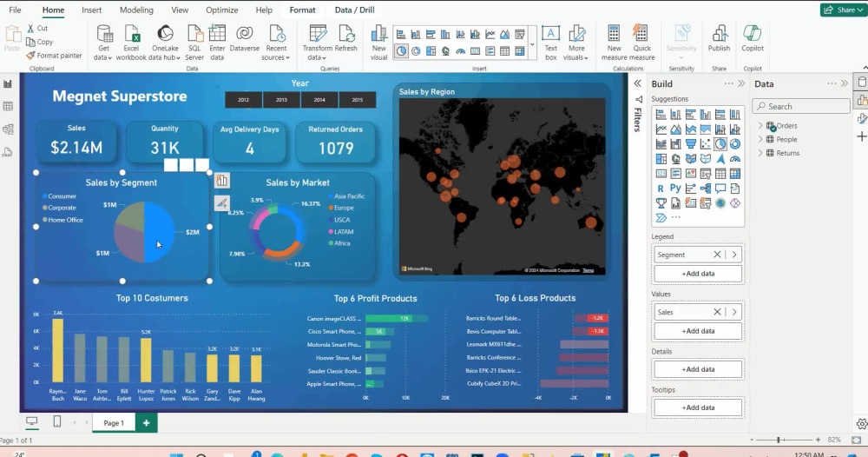Open Recent sources dropdown
Image resolution: width=868 pixels, height=457 pixels.
point(276,43)
